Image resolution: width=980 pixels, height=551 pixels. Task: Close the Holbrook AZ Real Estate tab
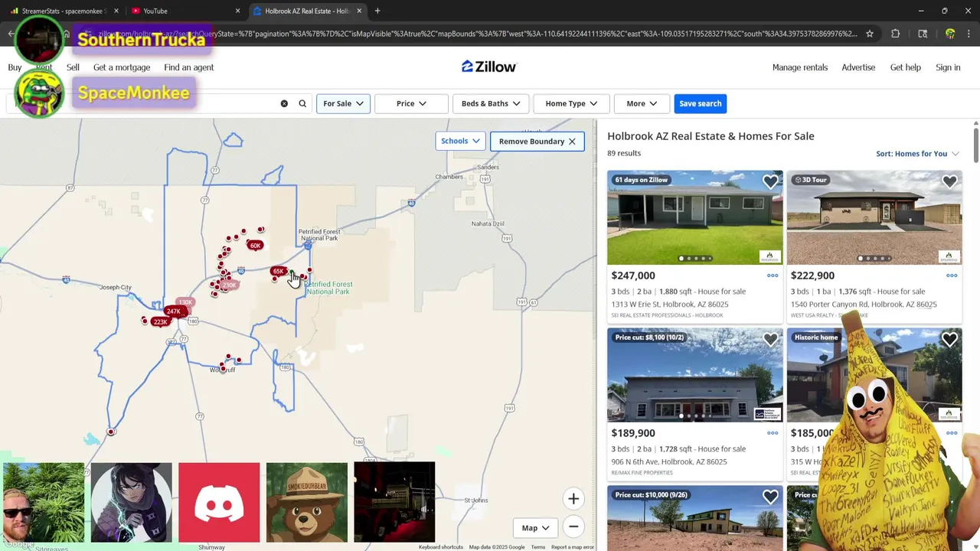pos(359,11)
